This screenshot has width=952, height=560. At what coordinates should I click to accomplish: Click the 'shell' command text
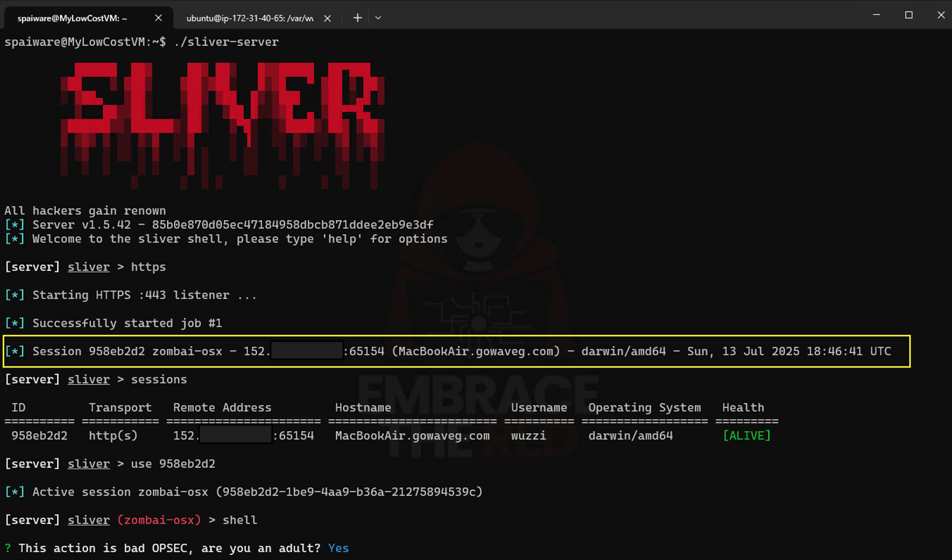(x=239, y=520)
